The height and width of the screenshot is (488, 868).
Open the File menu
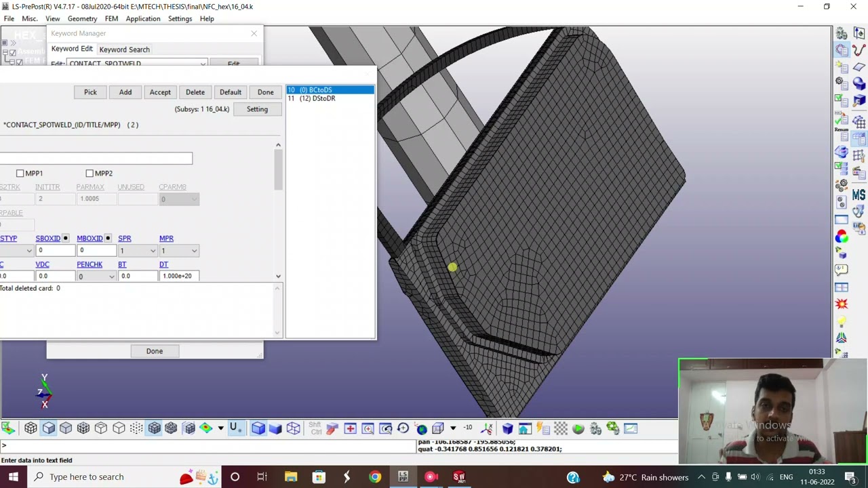[9, 18]
